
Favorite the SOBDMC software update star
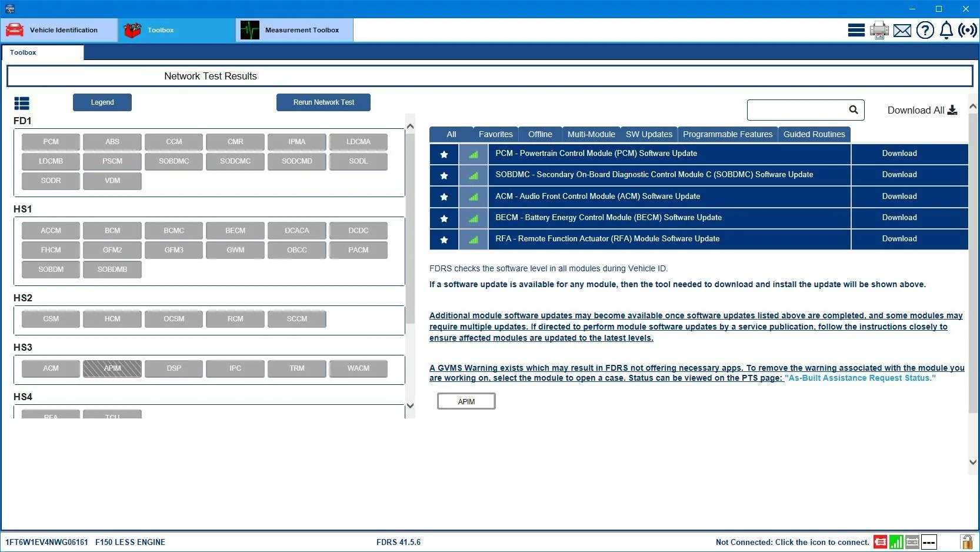coord(444,175)
